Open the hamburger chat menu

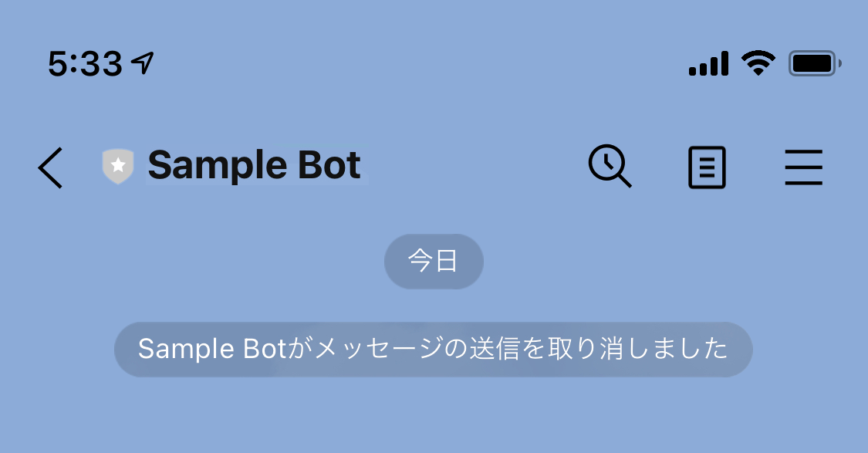[x=804, y=167]
